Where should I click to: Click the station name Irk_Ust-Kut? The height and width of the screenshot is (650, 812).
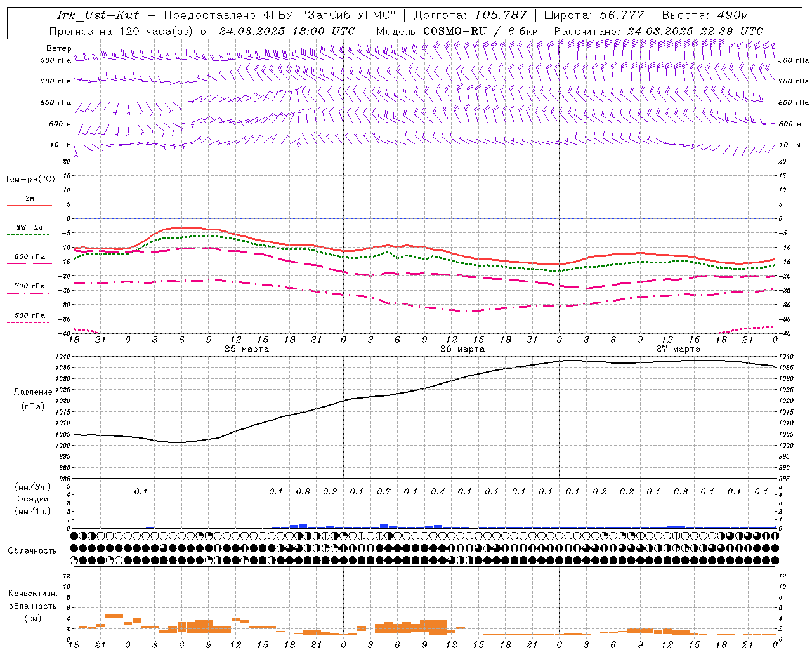pos(98,15)
